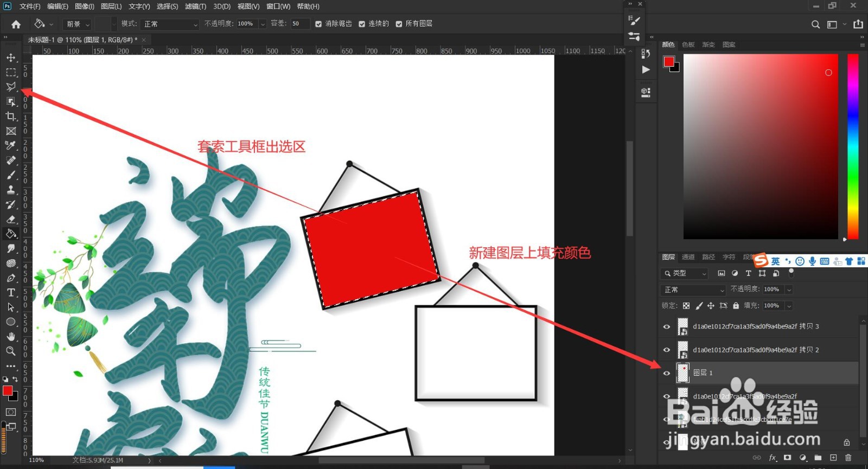Image resolution: width=868 pixels, height=469 pixels.
Task: Create a new group folder icon
Action: tap(818, 458)
